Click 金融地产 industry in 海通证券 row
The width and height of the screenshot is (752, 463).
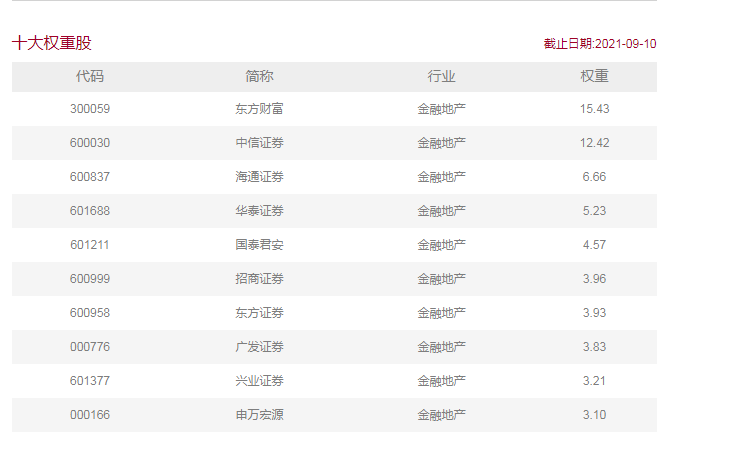[x=441, y=177]
